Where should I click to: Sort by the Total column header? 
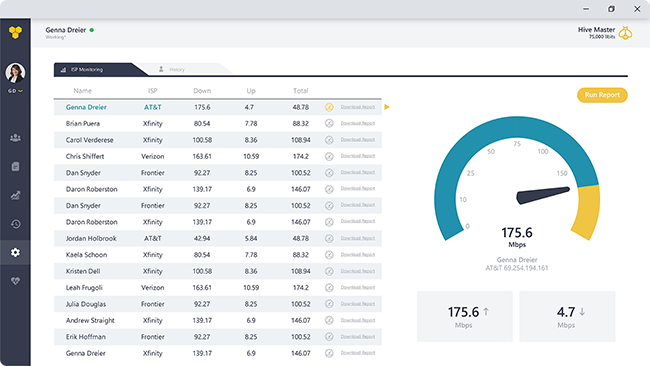pos(301,91)
